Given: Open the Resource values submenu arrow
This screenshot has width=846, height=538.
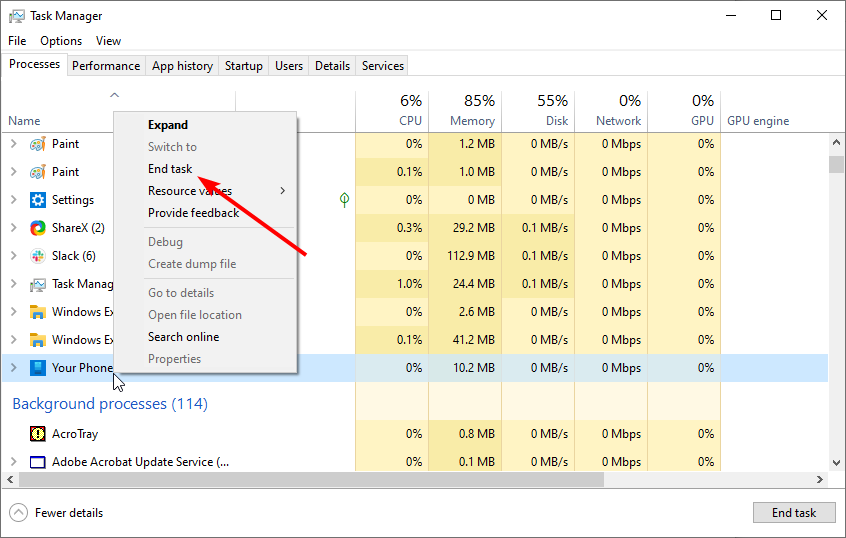Looking at the screenshot, I should 283,190.
